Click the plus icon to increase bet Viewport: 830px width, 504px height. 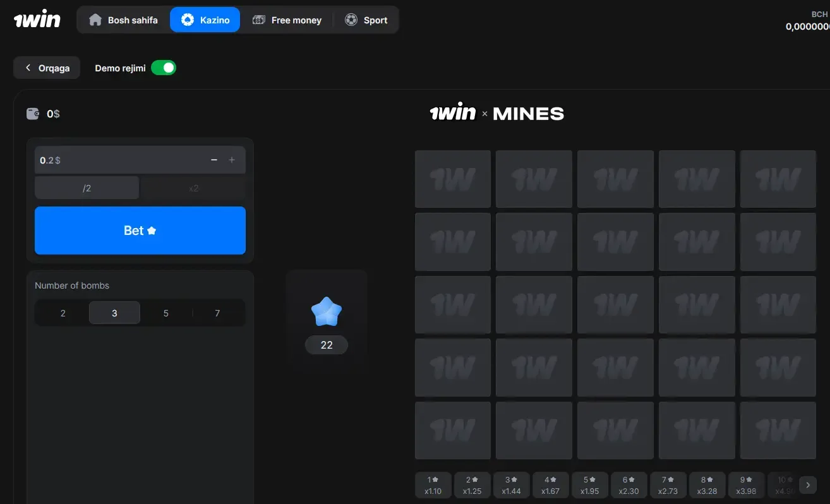click(232, 160)
